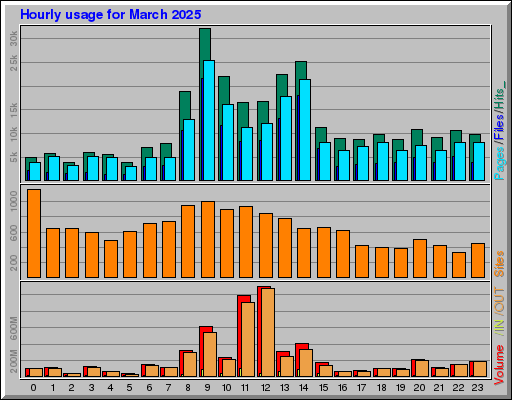This screenshot has width=512, height=400.
Task: Click the cyan Pages bar at hour 9
Action: [209, 121]
